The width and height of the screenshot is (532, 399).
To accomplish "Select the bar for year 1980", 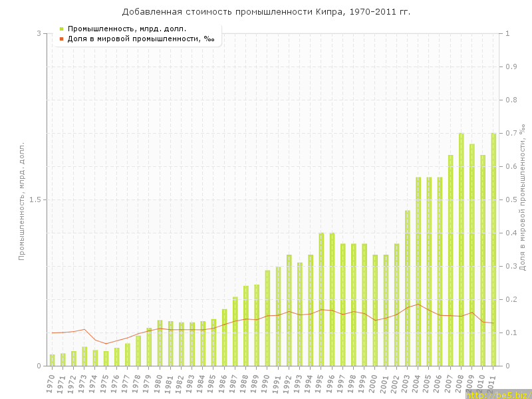I will [x=160, y=343].
